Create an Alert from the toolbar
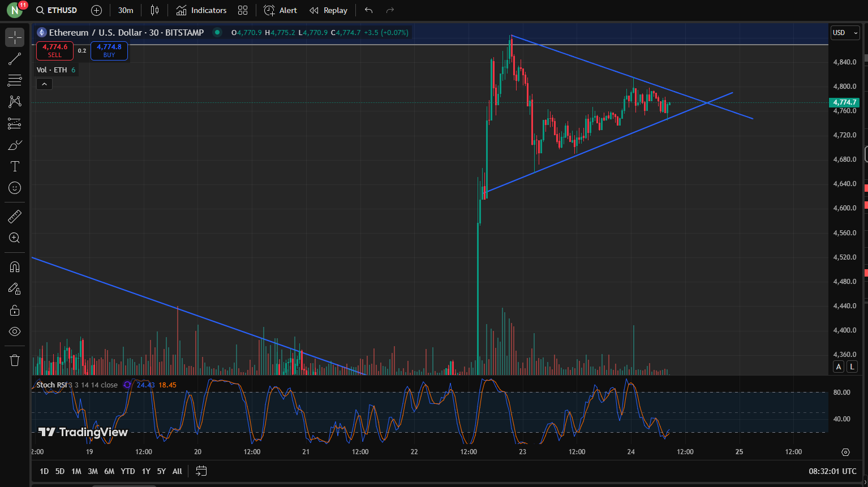 [281, 10]
